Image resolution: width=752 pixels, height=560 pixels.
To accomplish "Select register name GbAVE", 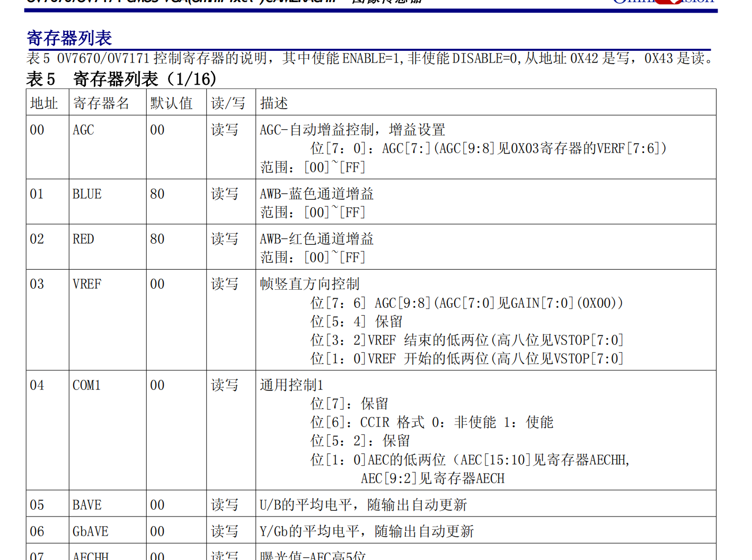I will [x=91, y=531].
